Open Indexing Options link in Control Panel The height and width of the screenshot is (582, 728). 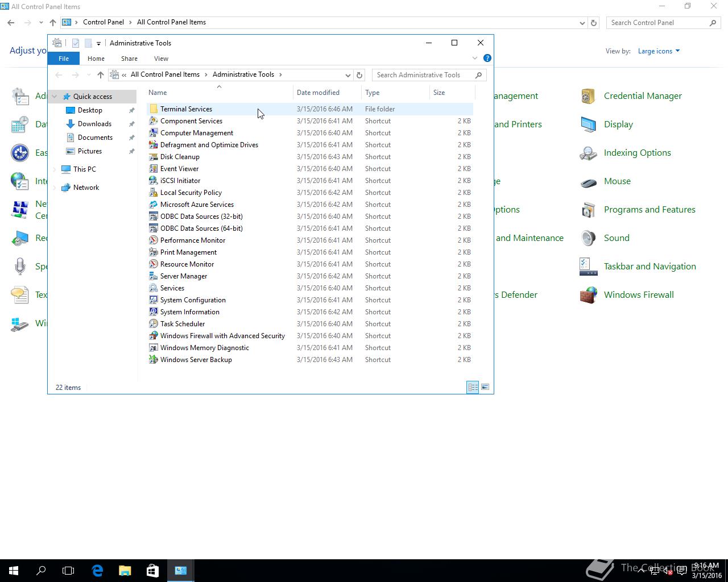(637, 153)
